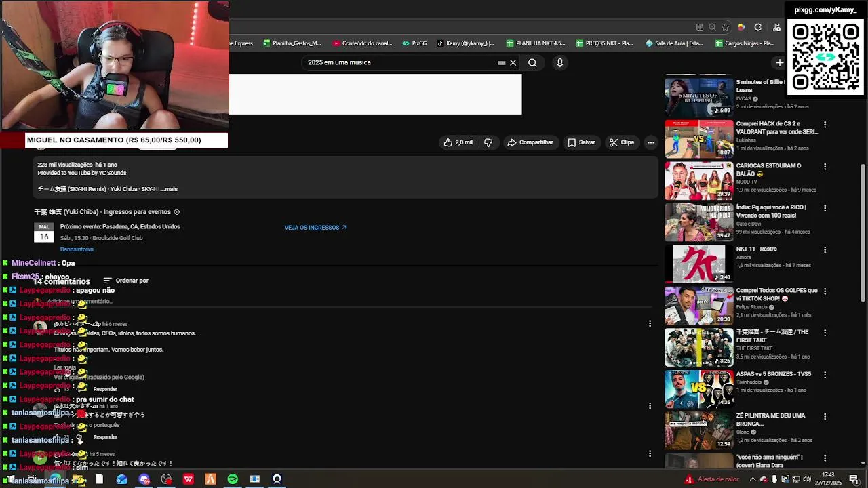Open Spotify from the taskbar
868x488 pixels.
click(x=233, y=479)
